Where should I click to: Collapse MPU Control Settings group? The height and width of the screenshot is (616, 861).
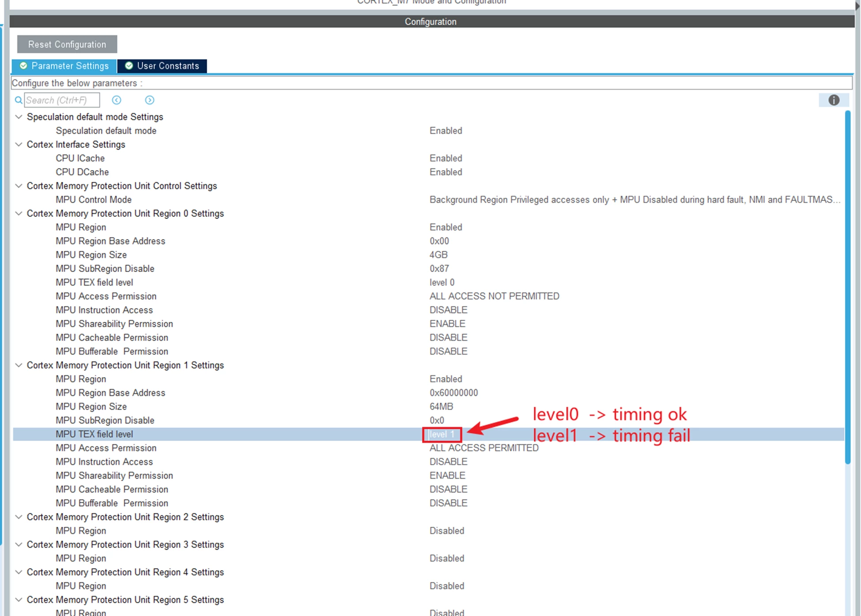tap(19, 186)
